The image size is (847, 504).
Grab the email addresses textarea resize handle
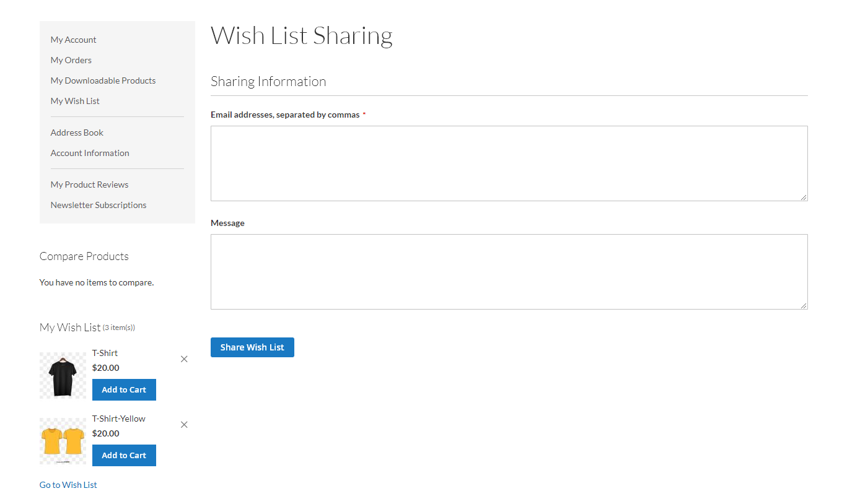pyautogui.click(x=804, y=197)
